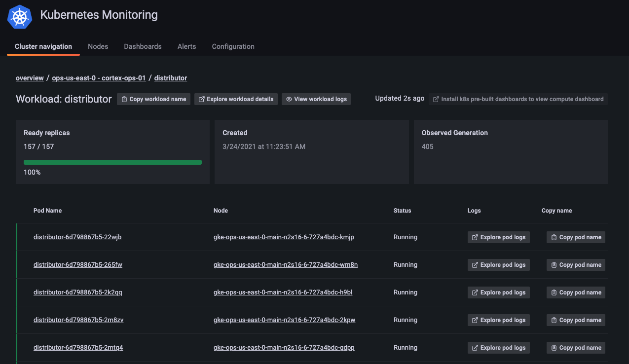Click the created date 3/24/2021 value

(264, 146)
